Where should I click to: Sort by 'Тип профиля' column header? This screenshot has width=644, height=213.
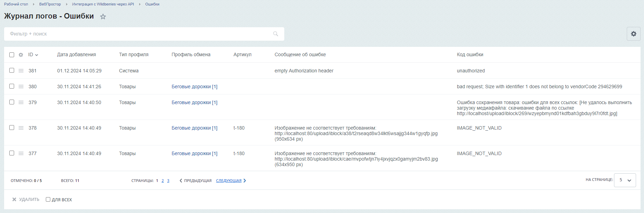click(x=134, y=54)
